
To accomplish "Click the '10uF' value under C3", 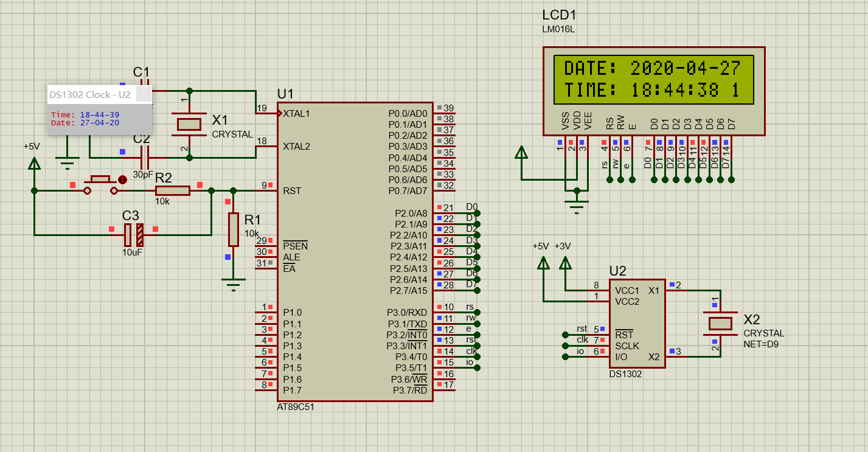I will coord(133,251).
